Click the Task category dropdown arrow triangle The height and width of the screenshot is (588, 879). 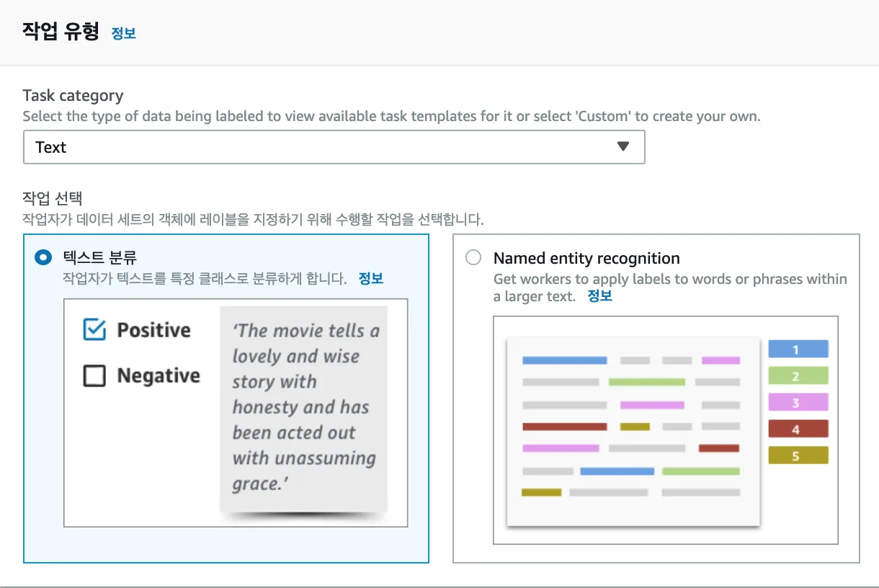(623, 146)
